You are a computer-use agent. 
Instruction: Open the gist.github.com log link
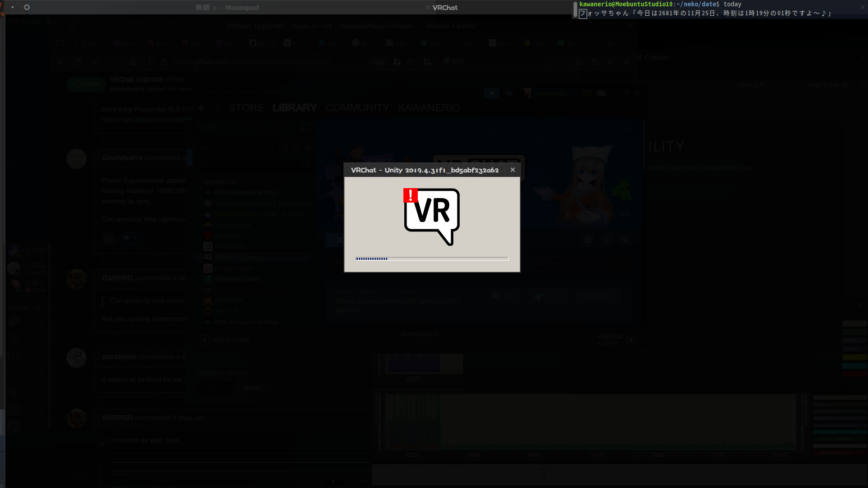(x=148, y=120)
